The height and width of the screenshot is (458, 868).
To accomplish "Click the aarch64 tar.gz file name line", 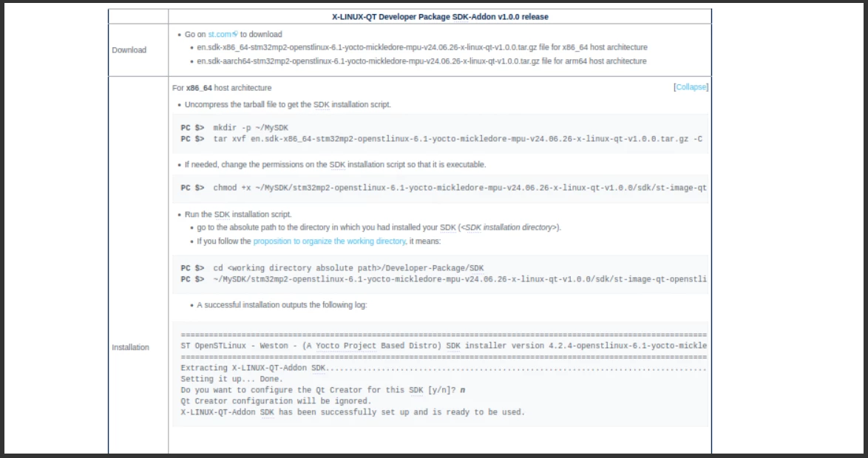I will point(421,61).
